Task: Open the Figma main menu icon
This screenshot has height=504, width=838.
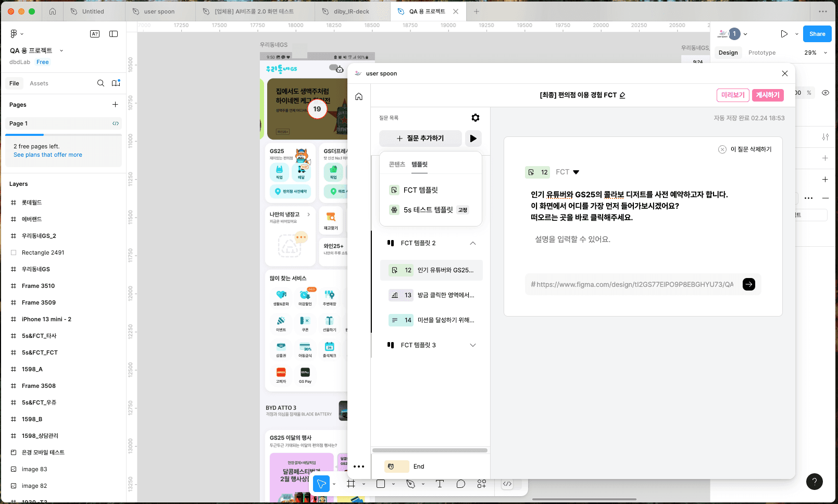Action: click(x=14, y=34)
